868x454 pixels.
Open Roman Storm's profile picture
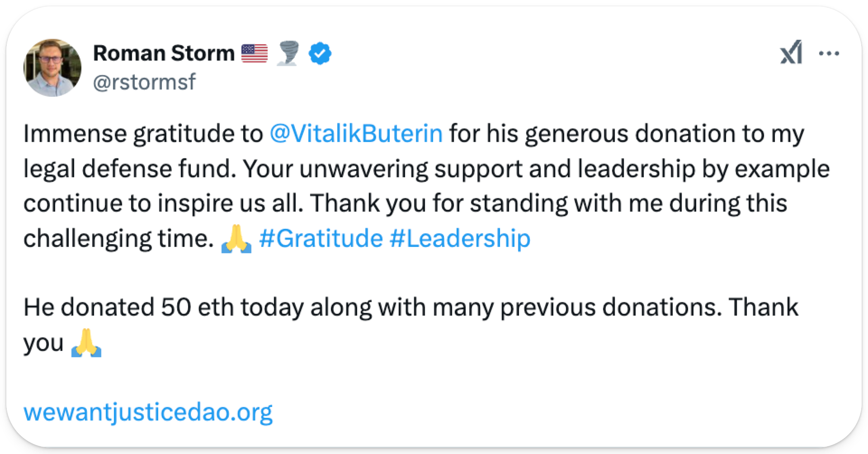pos(52,67)
